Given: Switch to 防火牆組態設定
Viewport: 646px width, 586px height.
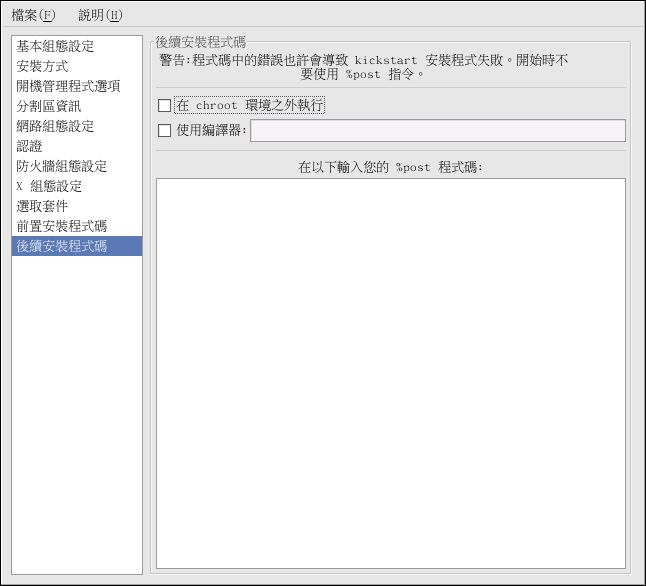Looking at the screenshot, I should [62, 166].
